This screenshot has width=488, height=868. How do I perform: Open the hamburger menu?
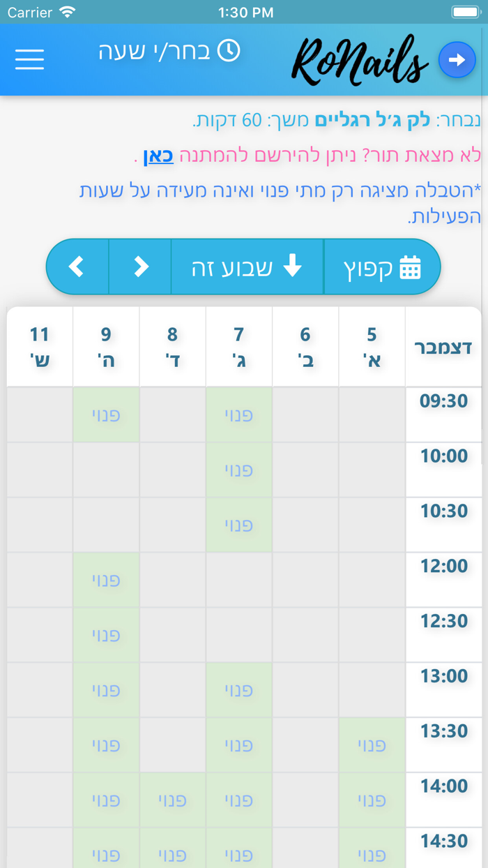tap(29, 59)
